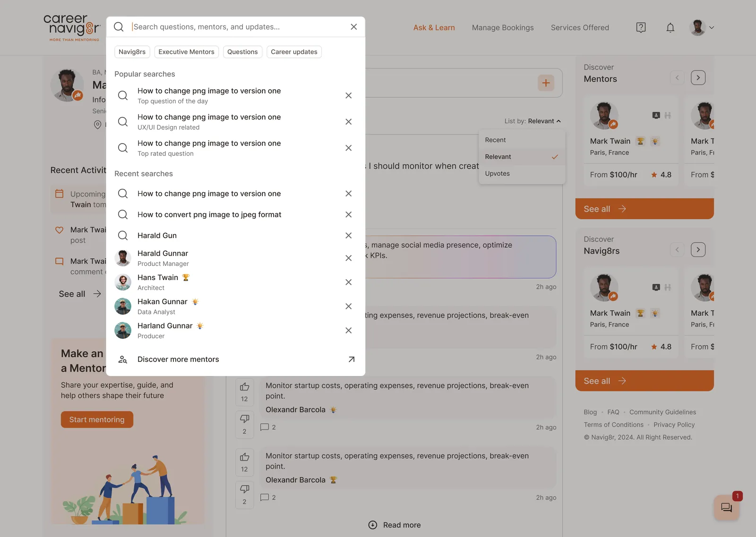Open the Manage Bookings tab
The height and width of the screenshot is (537, 756).
click(x=503, y=27)
